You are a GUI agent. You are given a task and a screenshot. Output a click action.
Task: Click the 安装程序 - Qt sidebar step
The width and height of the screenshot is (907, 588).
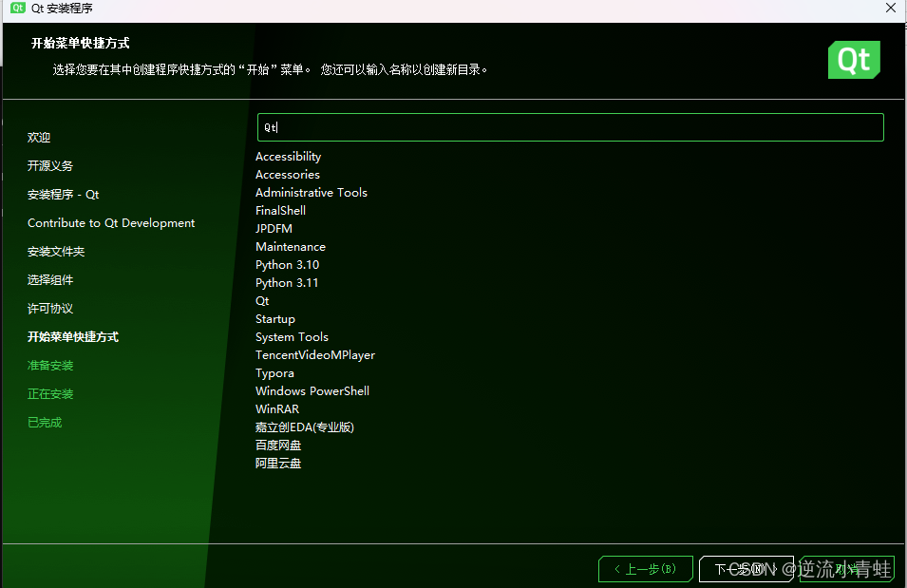pos(63,195)
